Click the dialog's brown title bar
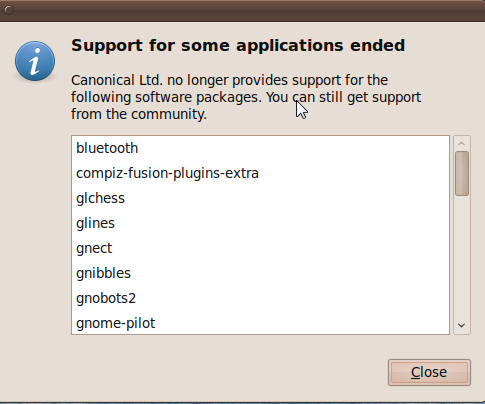This screenshot has width=485, height=404. 242,11
